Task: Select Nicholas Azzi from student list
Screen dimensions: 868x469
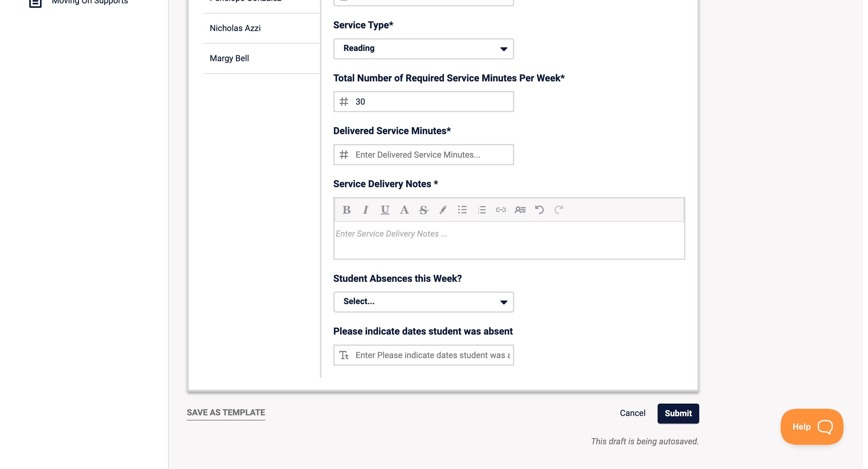Action: [235, 28]
